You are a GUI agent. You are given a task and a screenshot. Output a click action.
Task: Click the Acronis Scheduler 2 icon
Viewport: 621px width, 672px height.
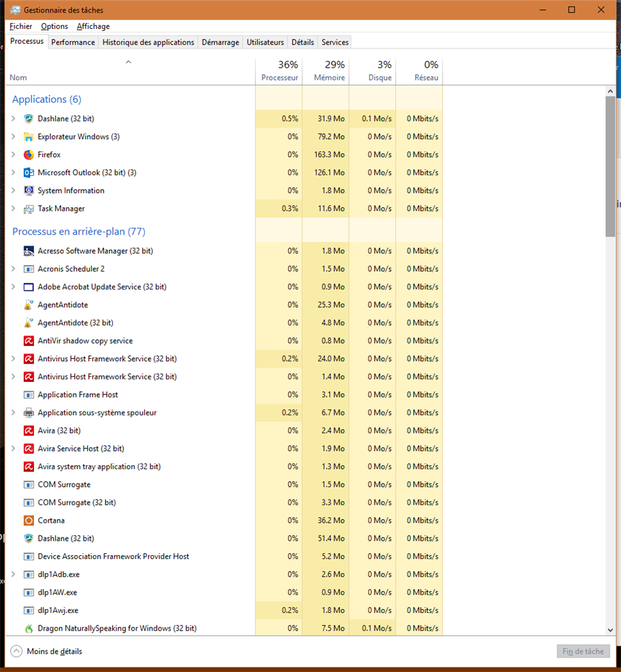[x=29, y=269]
